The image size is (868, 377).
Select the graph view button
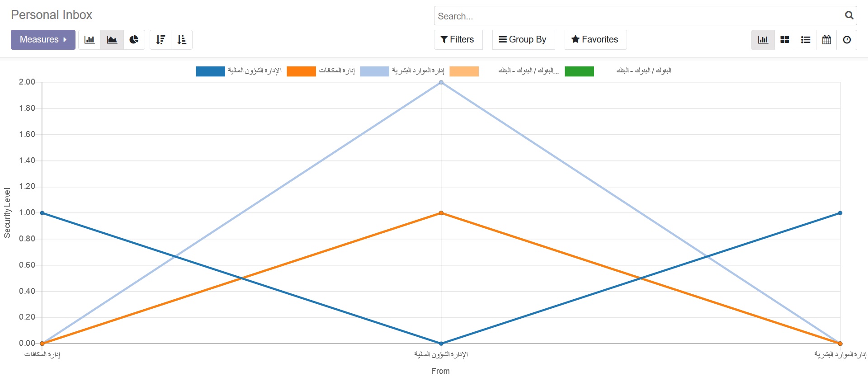763,40
